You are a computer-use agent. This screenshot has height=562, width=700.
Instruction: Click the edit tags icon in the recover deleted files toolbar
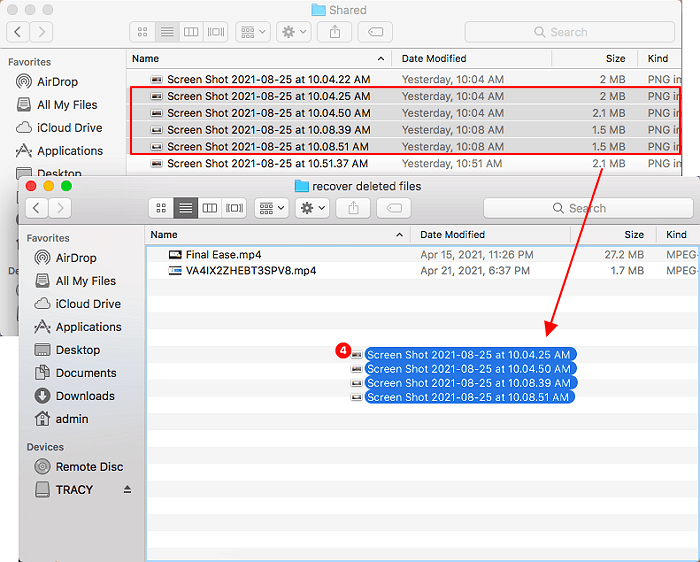coord(394,208)
